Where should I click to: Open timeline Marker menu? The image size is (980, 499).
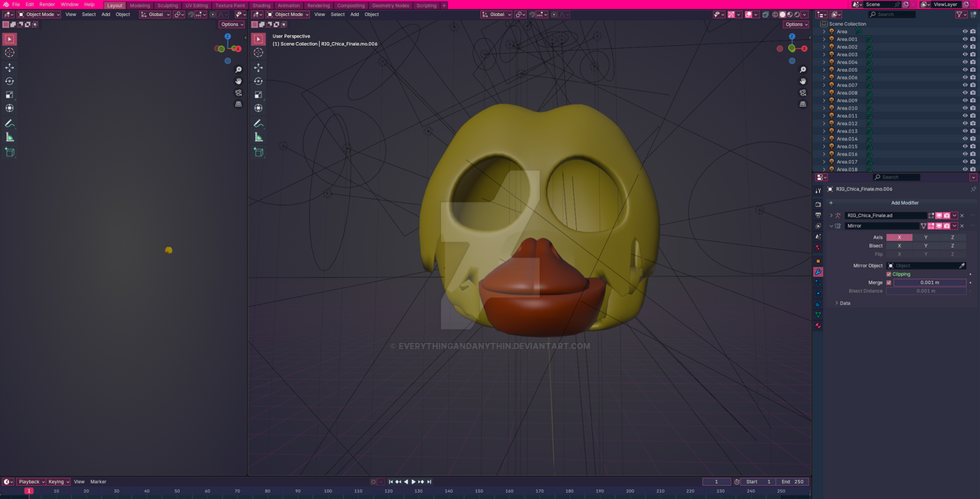coord(99,481)
